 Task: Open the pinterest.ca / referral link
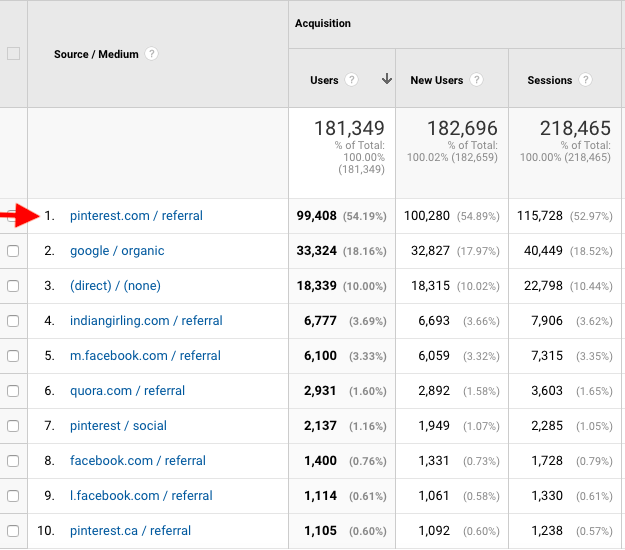click(x=130, y=531)
